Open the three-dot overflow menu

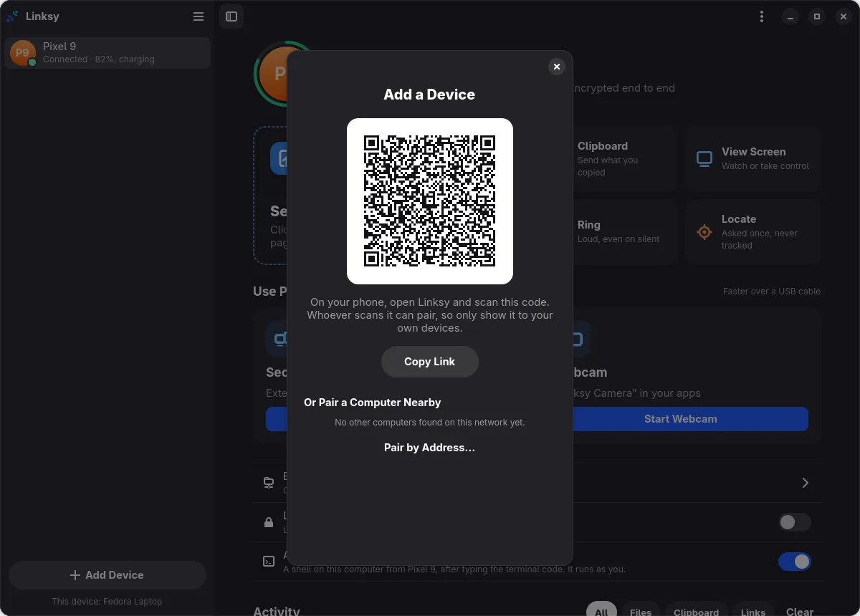pos(762,16)
